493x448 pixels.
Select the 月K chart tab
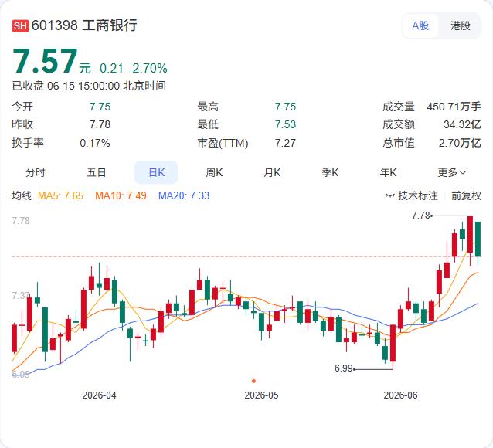click(272, 172)
